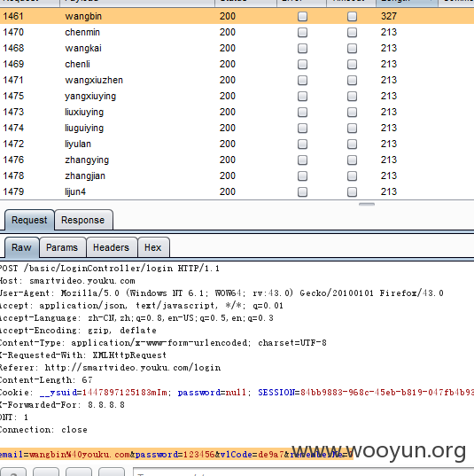Open the Params view tab
This screenshot has height=476, width=474.
click(62, 247)
